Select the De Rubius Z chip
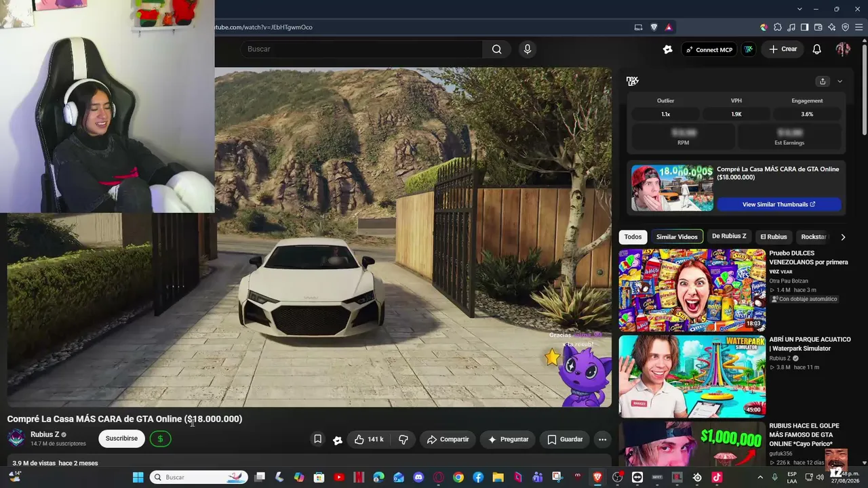 [x=729, y=237]
